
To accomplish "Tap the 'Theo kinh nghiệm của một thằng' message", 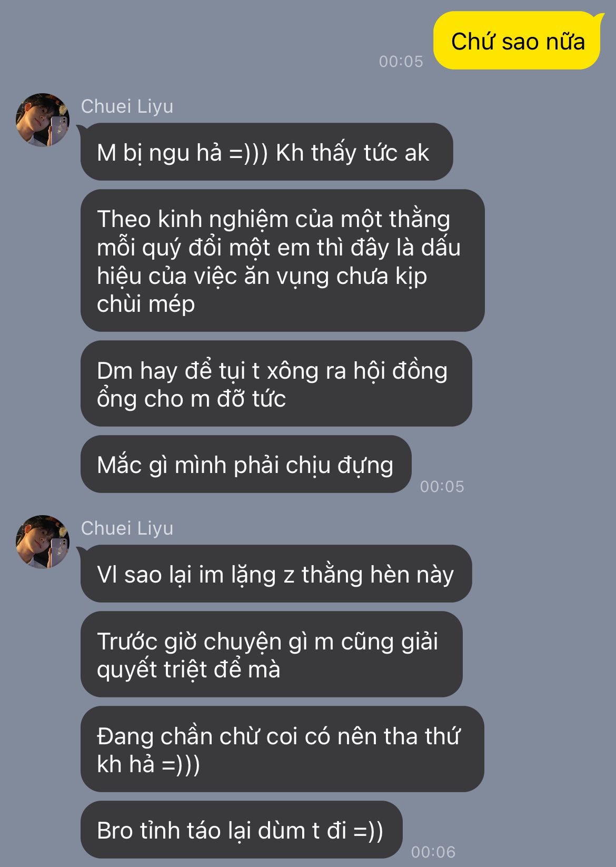I will click(282, 261).
